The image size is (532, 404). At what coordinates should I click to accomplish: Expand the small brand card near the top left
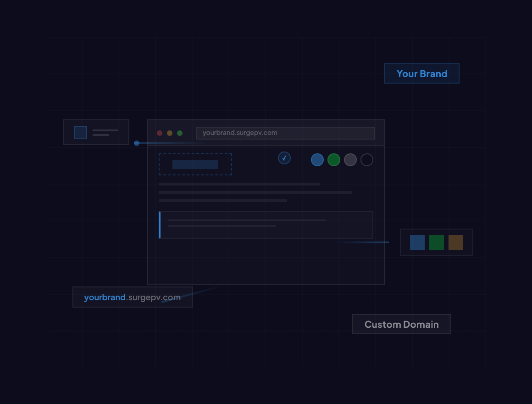[x=96, y=132]
